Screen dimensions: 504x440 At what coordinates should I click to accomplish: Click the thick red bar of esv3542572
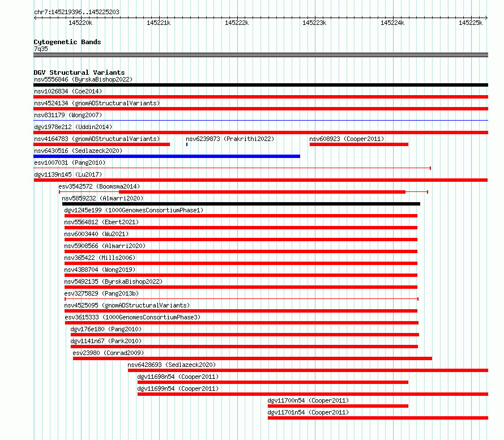[x=262, y=192]
